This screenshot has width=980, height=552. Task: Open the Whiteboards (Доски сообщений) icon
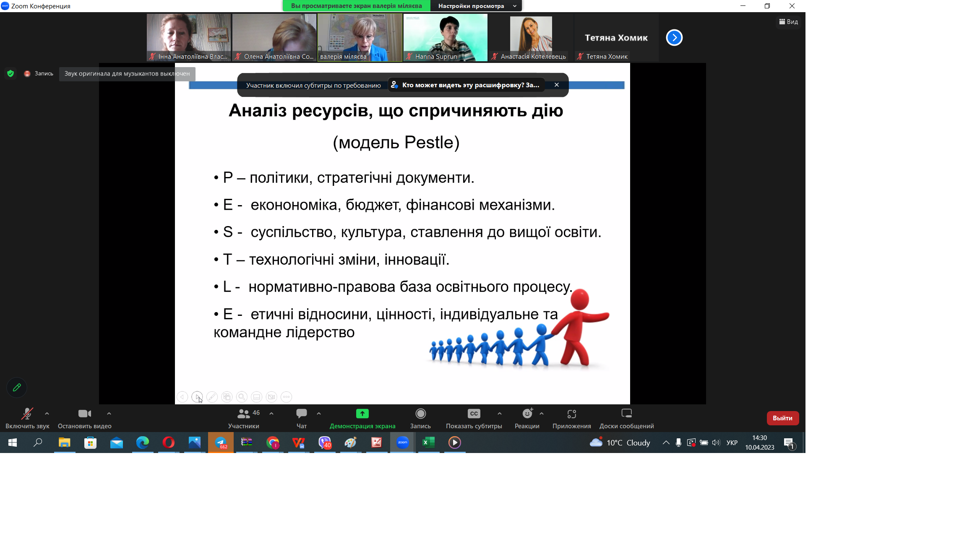coord(626,414)
